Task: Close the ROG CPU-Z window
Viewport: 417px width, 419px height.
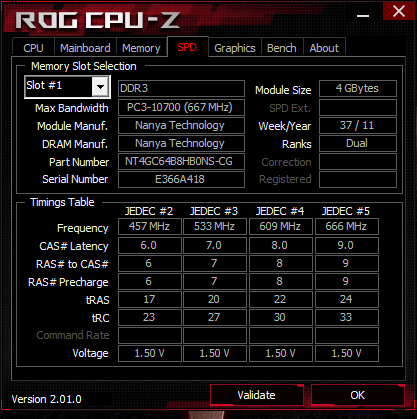Action: (399, 11)
